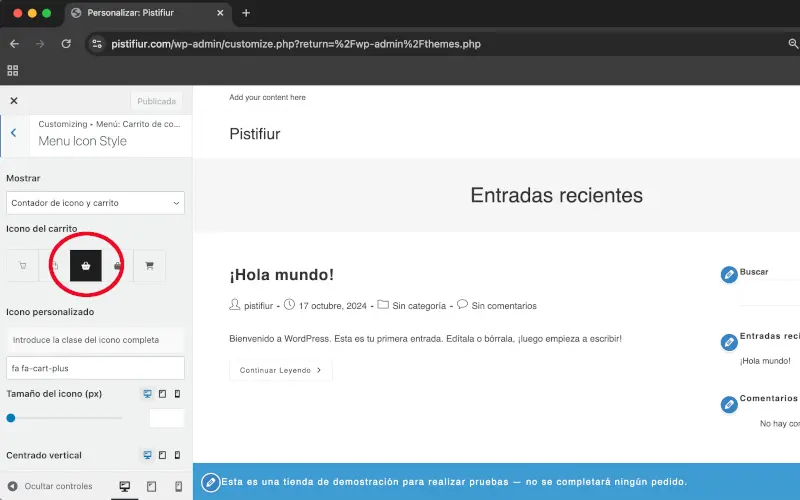Click the ¡Hola mundo! sidebar recent entry

click(765, 361)
